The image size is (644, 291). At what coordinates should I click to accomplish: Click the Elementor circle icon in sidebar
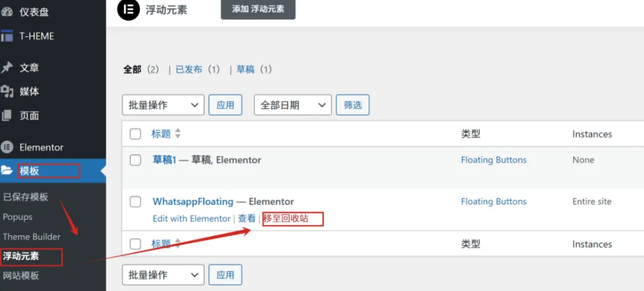pos(7,147)
